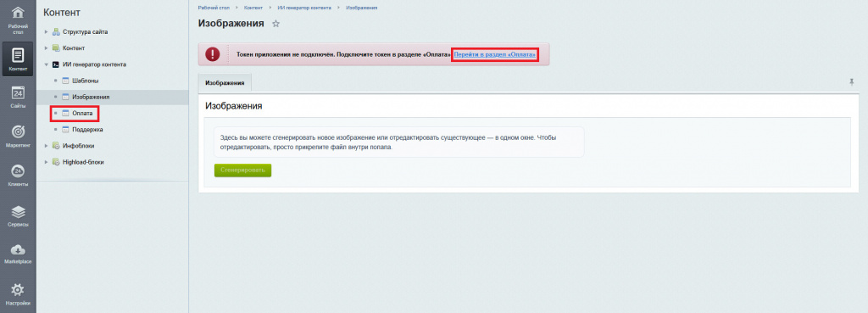This screenshot has width=868, height=313.
Task: Expand the Контент tree node
Action: click(x=47, y=48)
